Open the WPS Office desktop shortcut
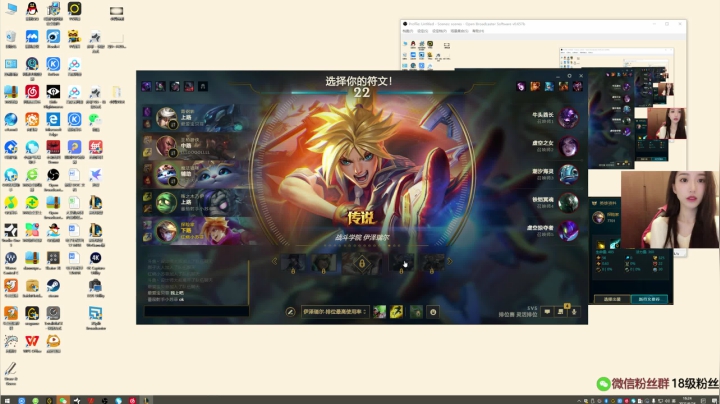 (32, 343)
